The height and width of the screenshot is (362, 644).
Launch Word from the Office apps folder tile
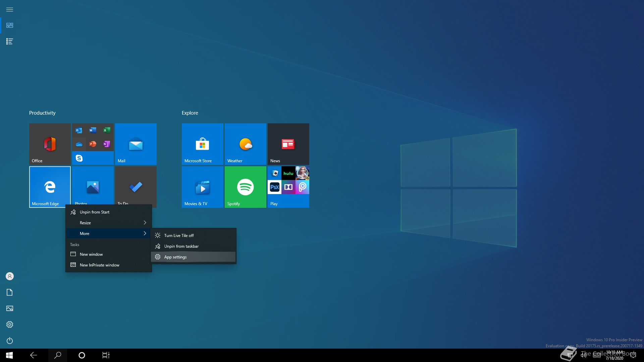coord(93,130)
